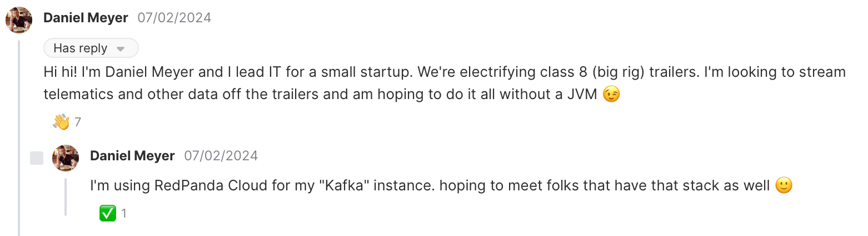Viewport: 868px width, 236px height.
Task: Open Daniel Meyer's profile from top post name
Action: coord(86,18)
